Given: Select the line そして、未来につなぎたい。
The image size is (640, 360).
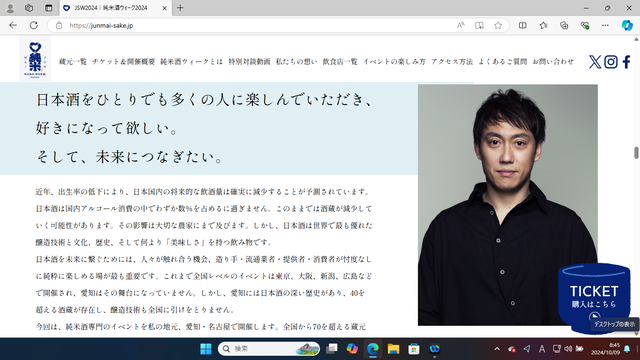Looking at the screenshot, I should click(129, 157).
